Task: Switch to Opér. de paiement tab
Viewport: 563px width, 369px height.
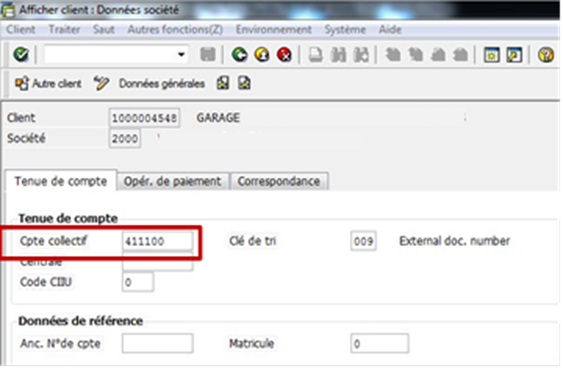Action: (172, 181)
